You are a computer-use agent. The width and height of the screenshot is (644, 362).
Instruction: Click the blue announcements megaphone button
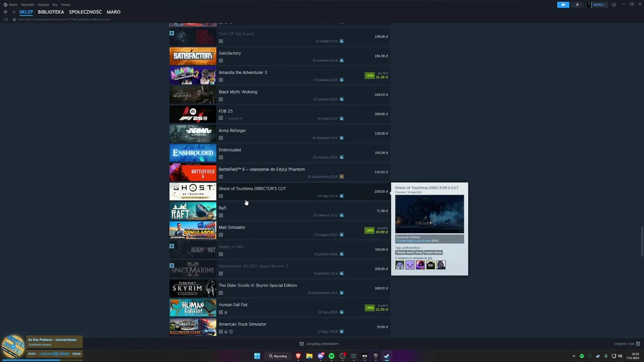click(x=563, y=5)
